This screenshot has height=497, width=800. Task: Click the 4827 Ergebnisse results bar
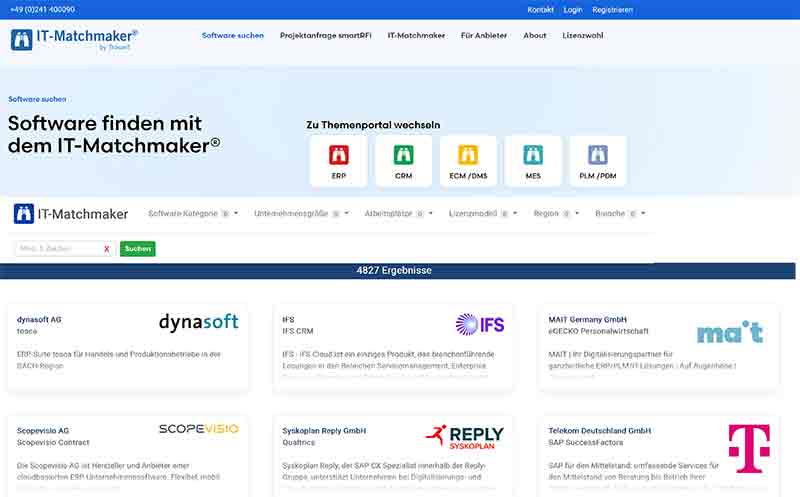[397, 271]
